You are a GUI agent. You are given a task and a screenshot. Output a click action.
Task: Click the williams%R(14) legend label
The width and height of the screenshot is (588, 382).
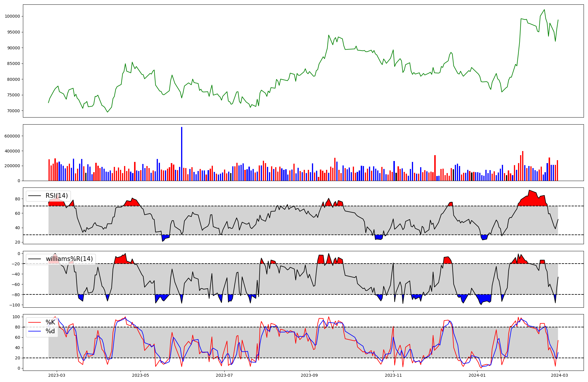pyautogui.click(x=69, y=259)
